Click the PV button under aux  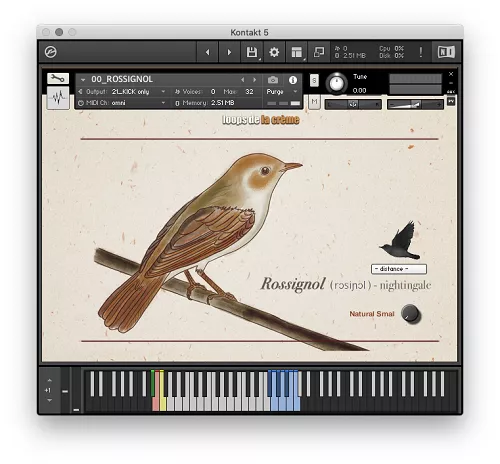click(x=451, y=101)
